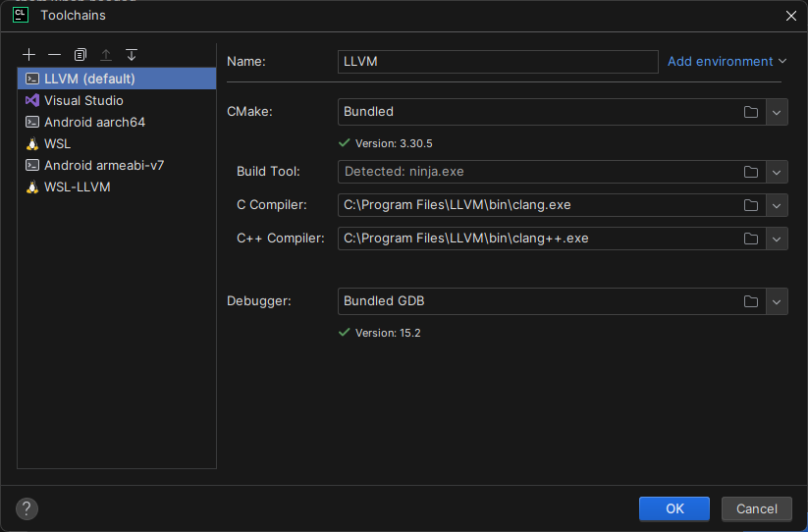Select the WSL toolchain
Screen dimensions: 808x532
coord(117,143)
